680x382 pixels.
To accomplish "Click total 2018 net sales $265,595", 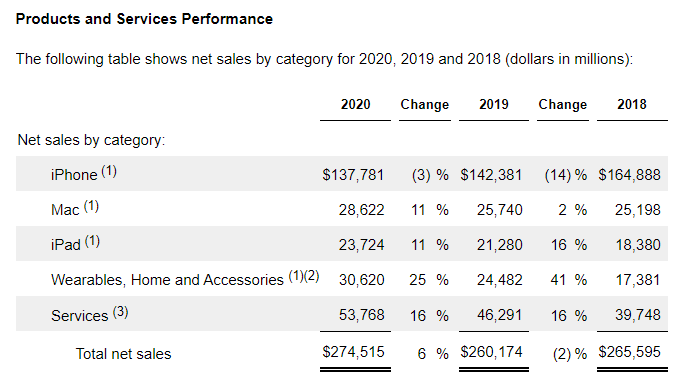I will 629,352.
